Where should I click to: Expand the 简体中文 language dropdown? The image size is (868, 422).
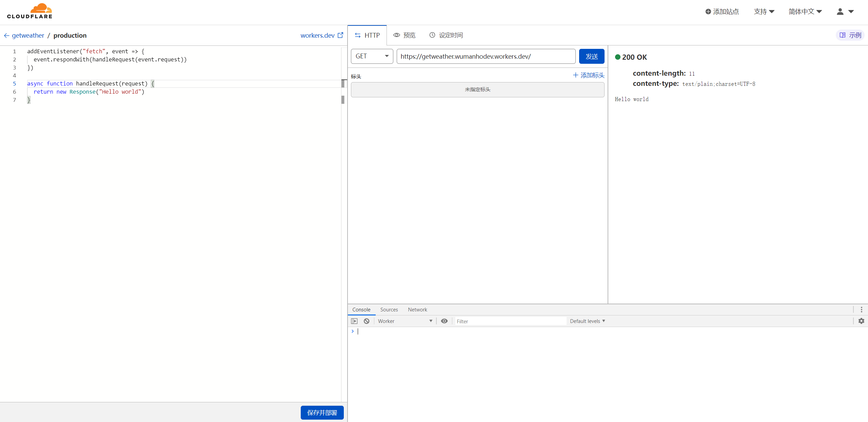tap(805, 11)
